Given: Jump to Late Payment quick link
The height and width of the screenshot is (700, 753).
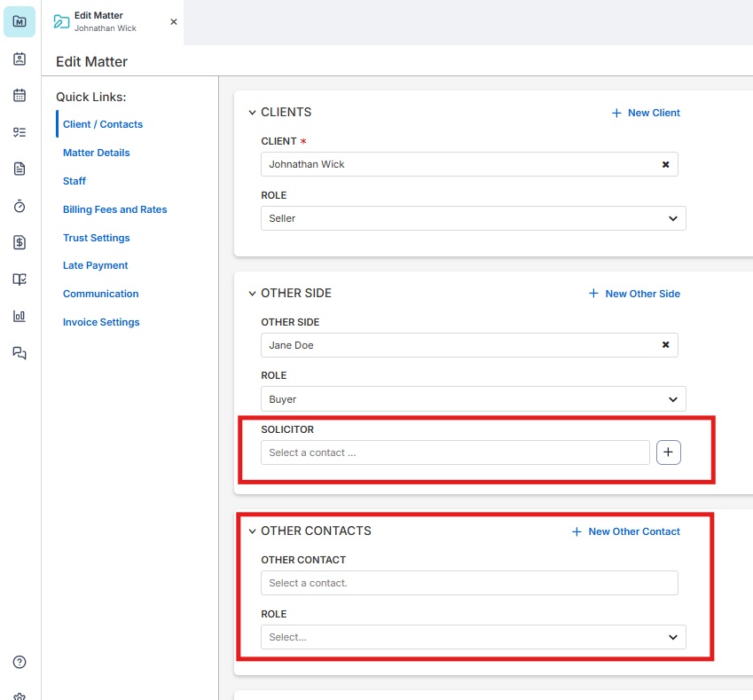Looking at the screenshot, I should pyautogui.click(x=95, y=265).
